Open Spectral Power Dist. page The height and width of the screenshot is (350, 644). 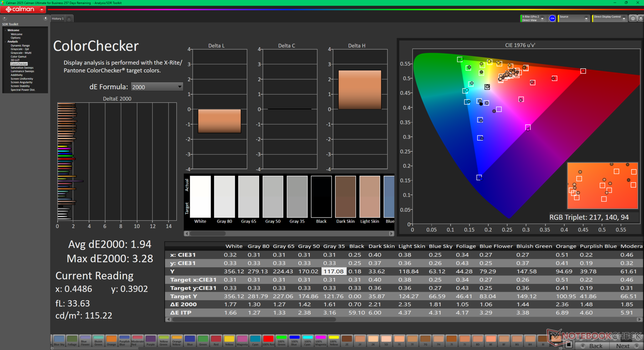23,90
